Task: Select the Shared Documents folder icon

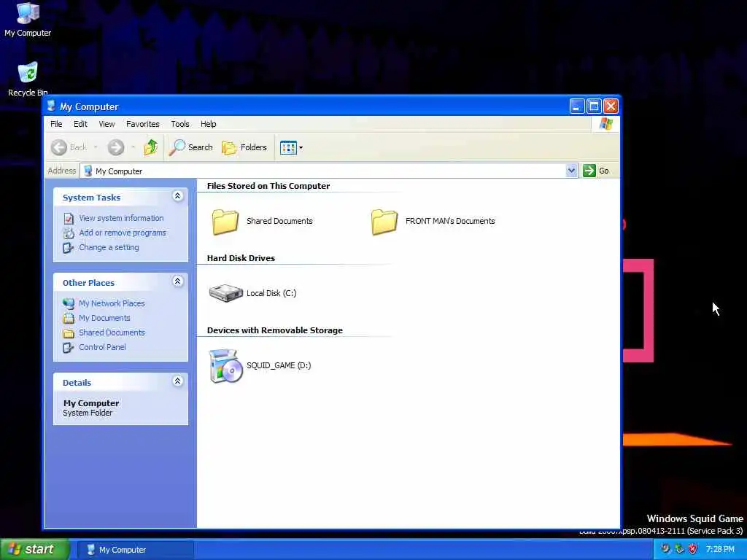Action: 225,222
